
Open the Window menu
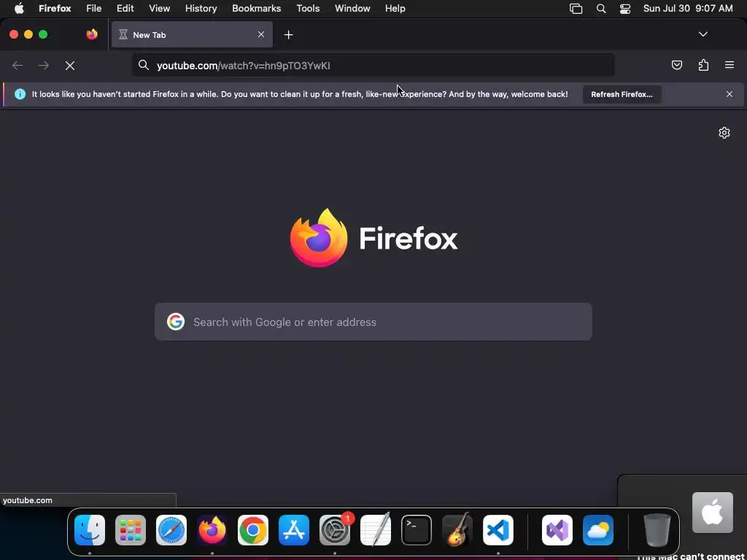pyautogui.click(x=352, y=9)
